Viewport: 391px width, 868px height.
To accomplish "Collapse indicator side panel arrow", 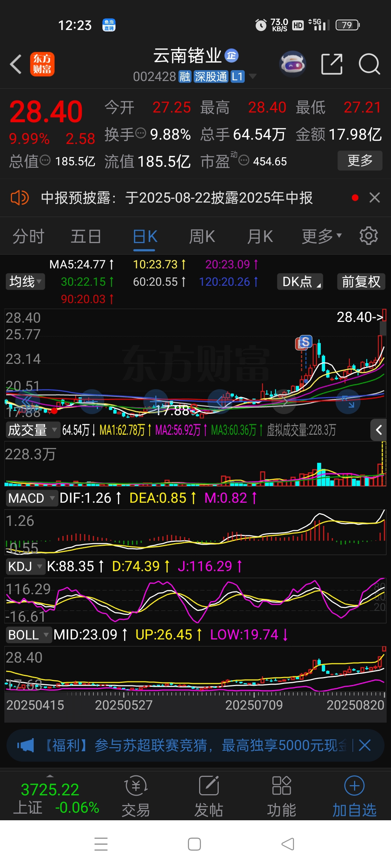I will coord(379,430).
